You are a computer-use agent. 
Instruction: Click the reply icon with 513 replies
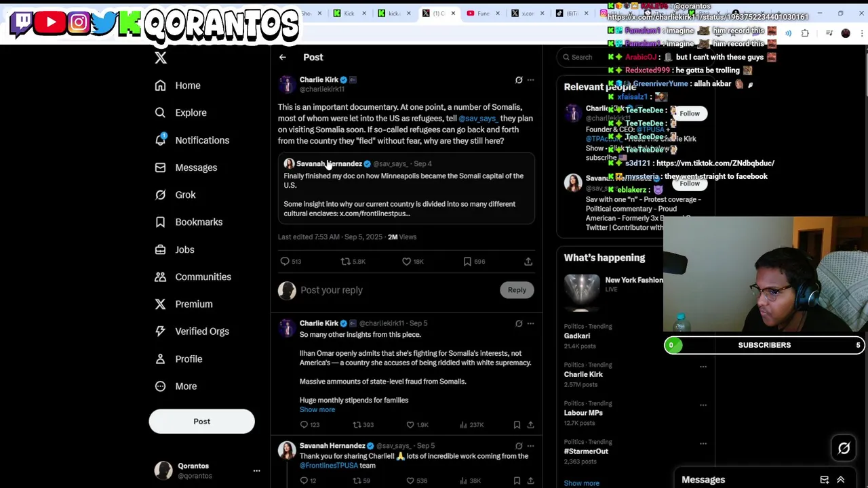point(285,261)
